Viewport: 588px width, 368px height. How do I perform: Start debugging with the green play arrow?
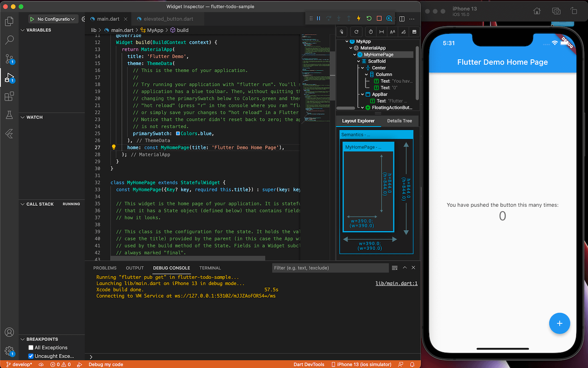pos(32,19)
